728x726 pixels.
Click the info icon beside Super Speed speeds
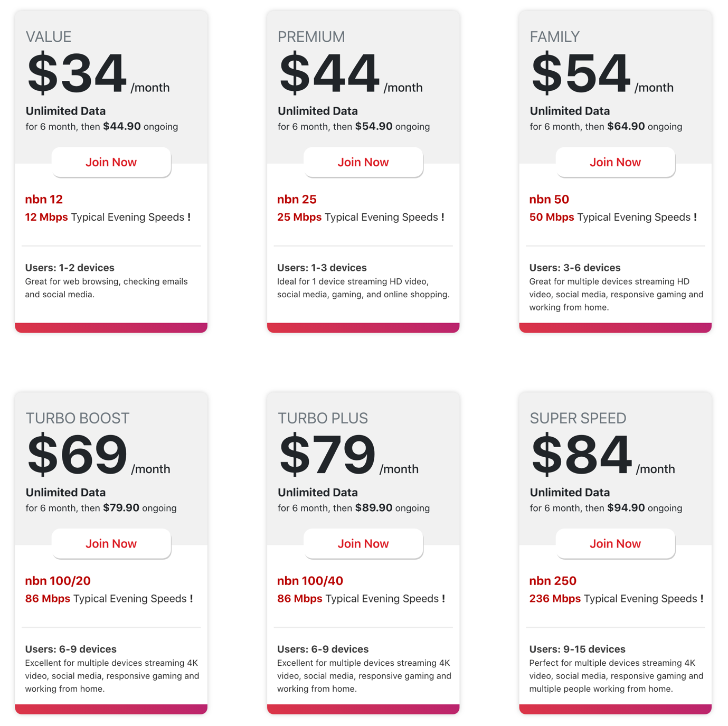click(x=702, y=598)
